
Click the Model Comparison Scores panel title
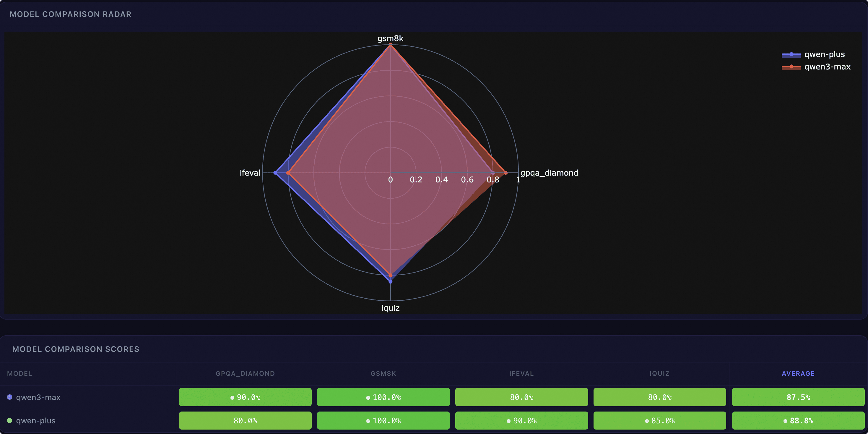76,349
